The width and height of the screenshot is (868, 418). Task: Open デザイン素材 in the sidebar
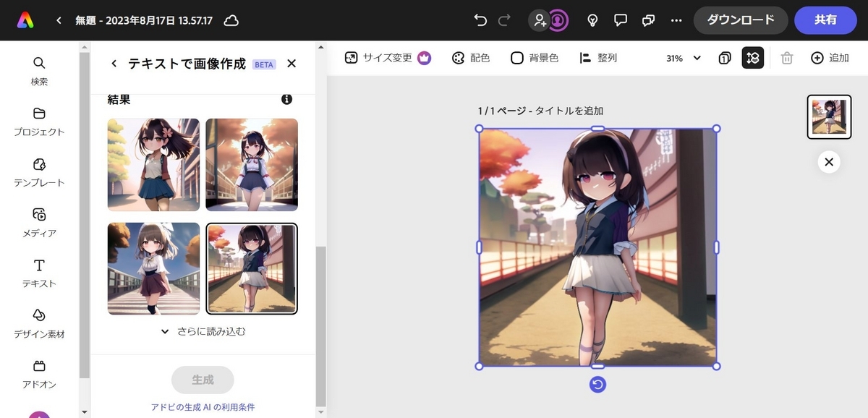pyautogui.click(x=39, y=325)
